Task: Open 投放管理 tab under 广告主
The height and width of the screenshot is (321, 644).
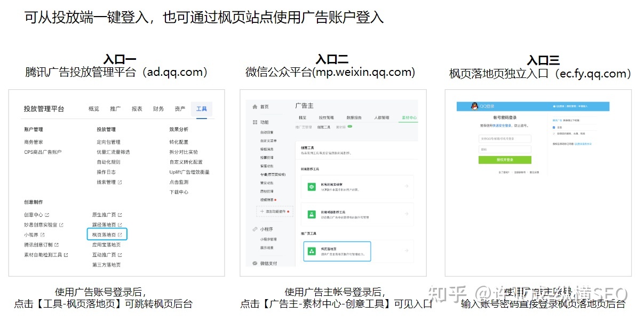Action: click(327, 118)
